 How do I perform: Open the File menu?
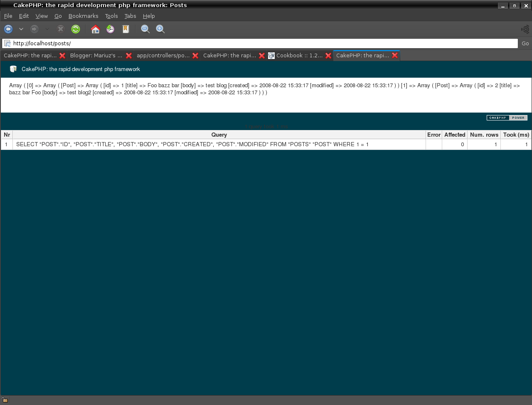coord(8,16)
